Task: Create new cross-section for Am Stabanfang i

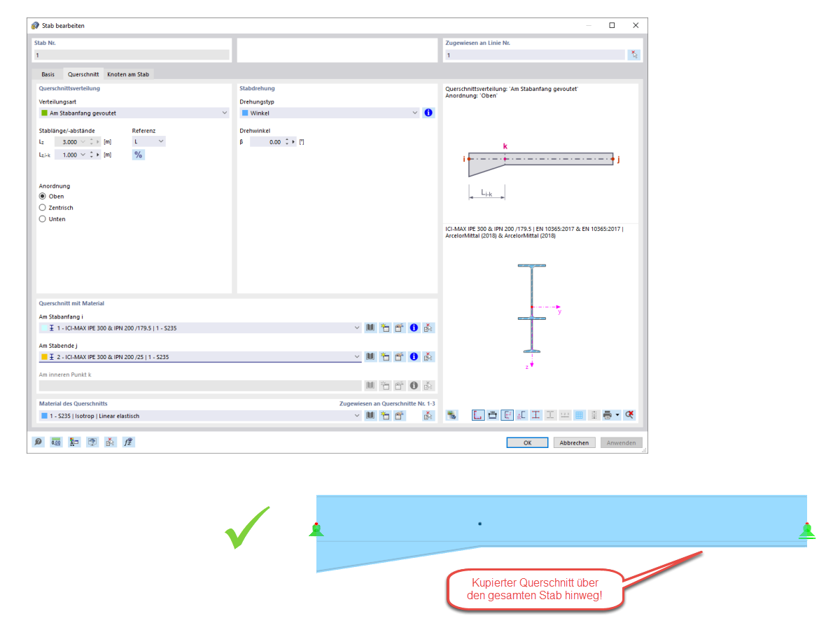Action: point(385,328)
